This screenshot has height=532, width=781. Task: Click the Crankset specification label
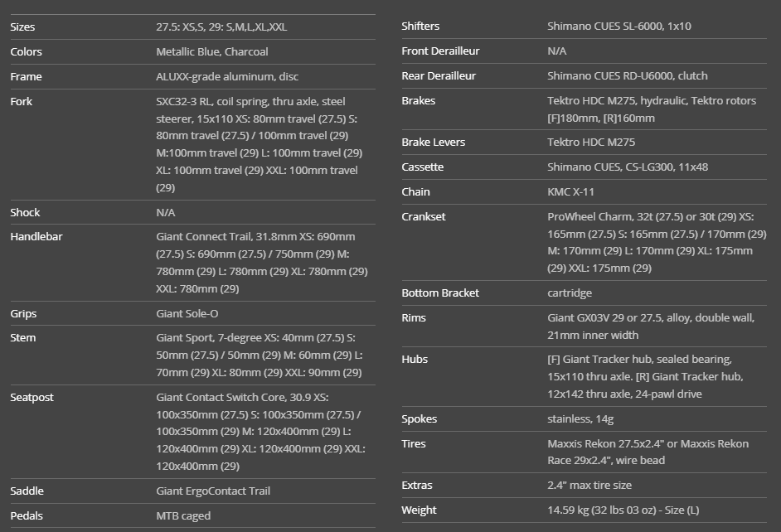click(x=423, y=216)
